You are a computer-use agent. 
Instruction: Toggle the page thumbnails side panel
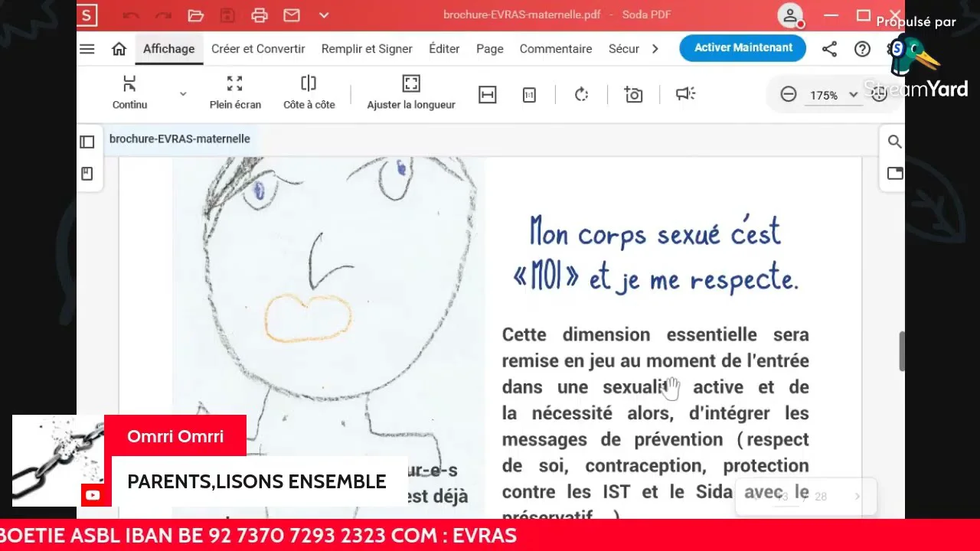tap(87, 142)
